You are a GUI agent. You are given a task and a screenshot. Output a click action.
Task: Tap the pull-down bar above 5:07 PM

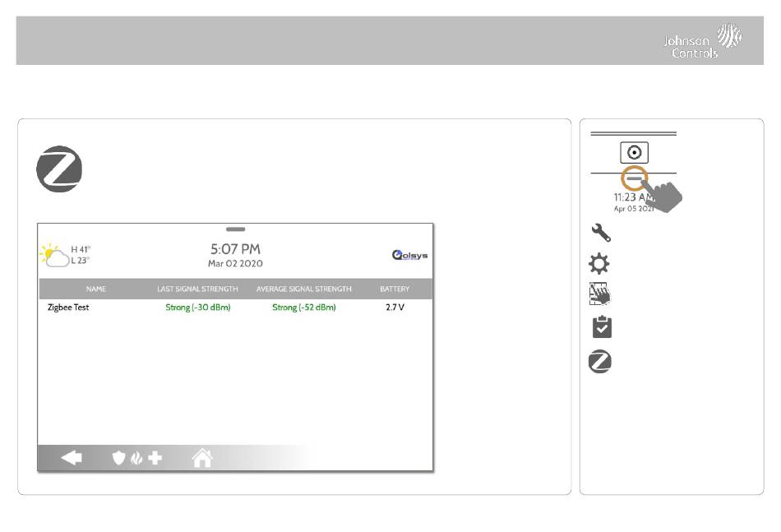pyautogui.click(x=236, y=229)
